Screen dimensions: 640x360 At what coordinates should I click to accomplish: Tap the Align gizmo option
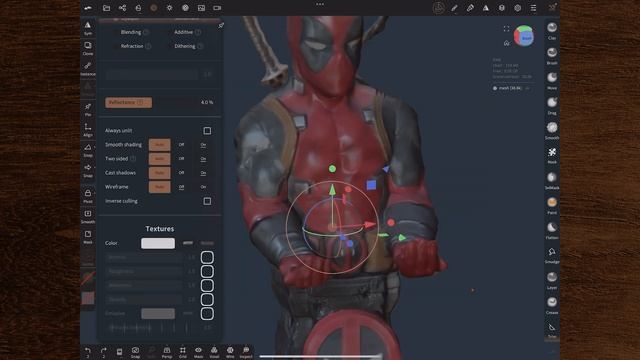[88, 130]
